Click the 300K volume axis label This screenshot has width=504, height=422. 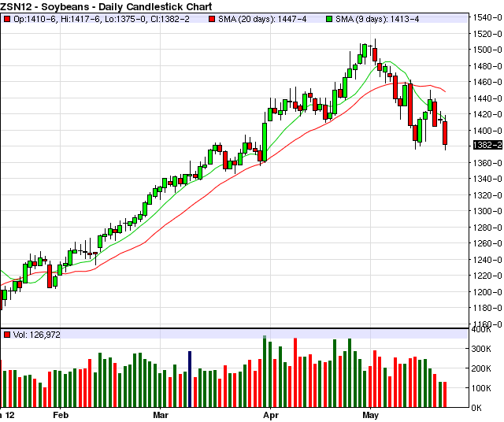point(481,349)
